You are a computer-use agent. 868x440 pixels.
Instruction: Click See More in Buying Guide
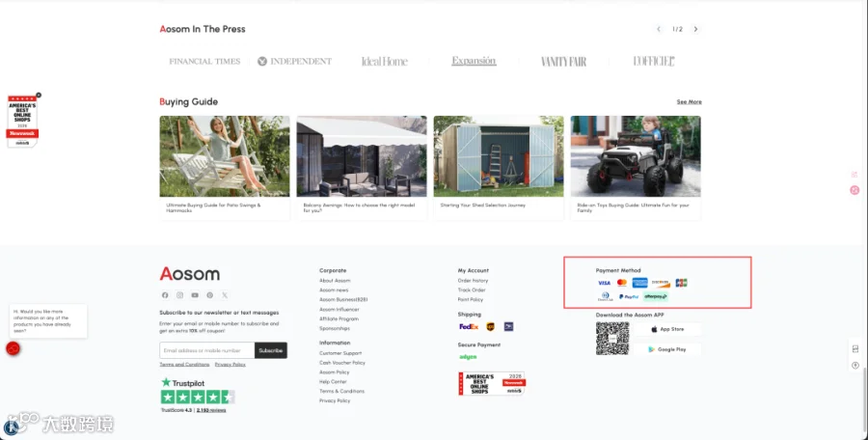click(x=690, y=102)
